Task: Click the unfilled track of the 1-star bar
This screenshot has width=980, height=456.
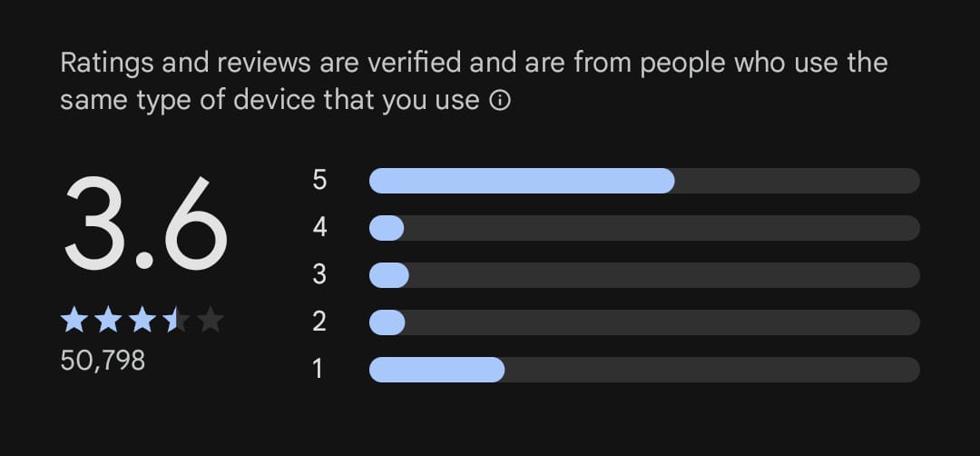Action: (x=711, y=370)
